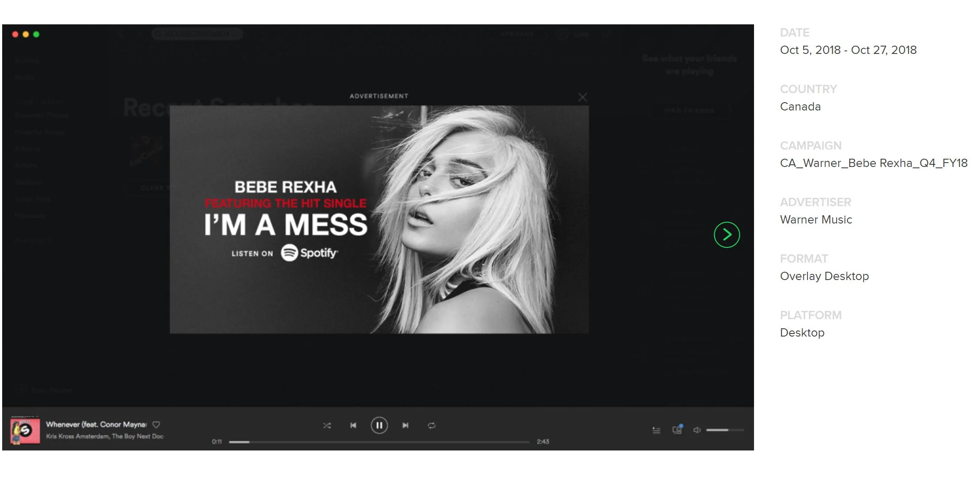
Task: Open the connect to device menu
Action: click(x=677, y=430)
